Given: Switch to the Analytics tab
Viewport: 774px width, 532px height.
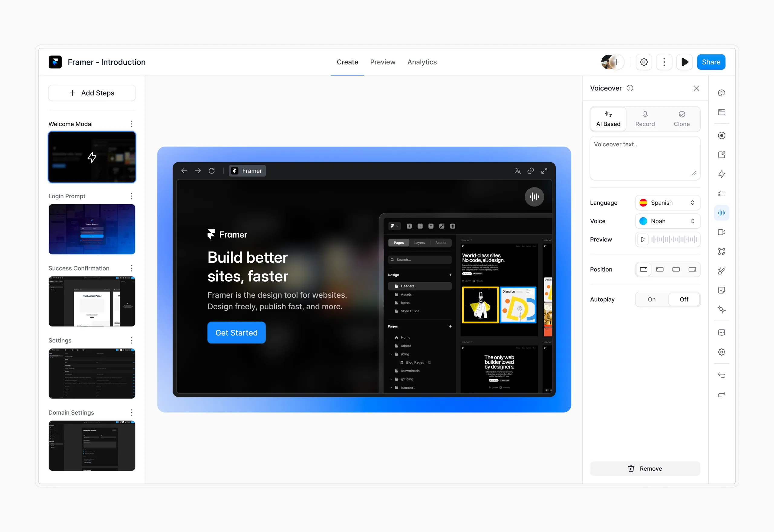Looking at the screenshot, I should (x=422, y=62).
